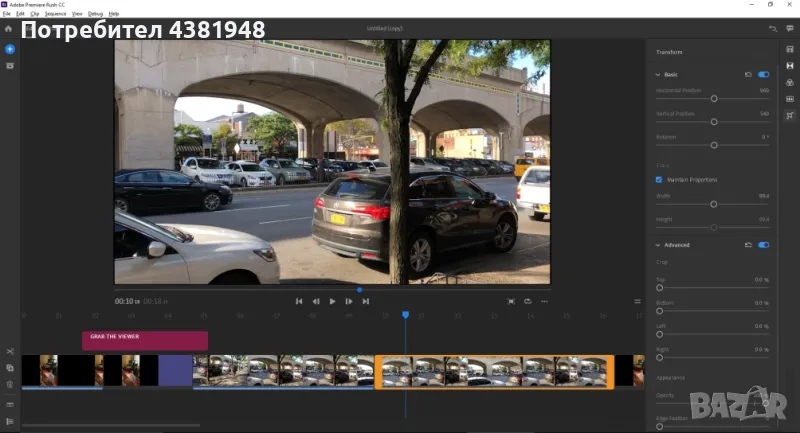This screenshot has height=433, width=800.
Task: Go to the Home screen icon
Action: [10, 29]
